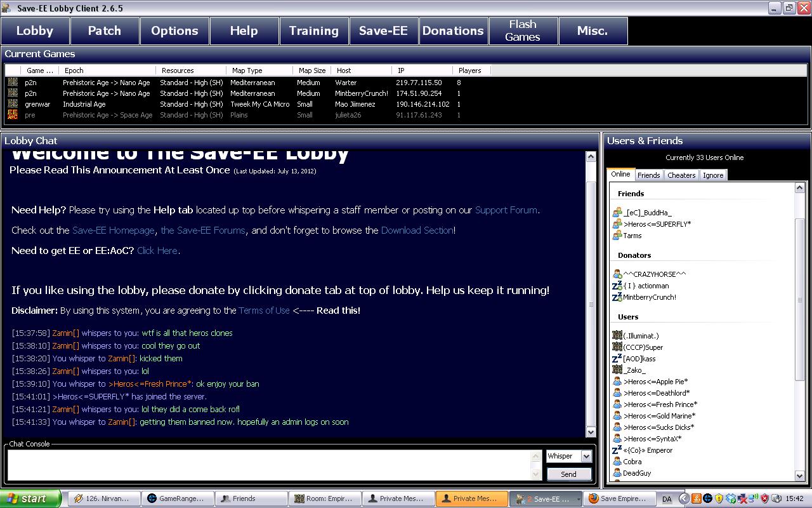This screenshot has height=508, width=812.
Task: Click the donator icon beside ^^CRAZYHORSE^^
Action: (x=617, y=274)
